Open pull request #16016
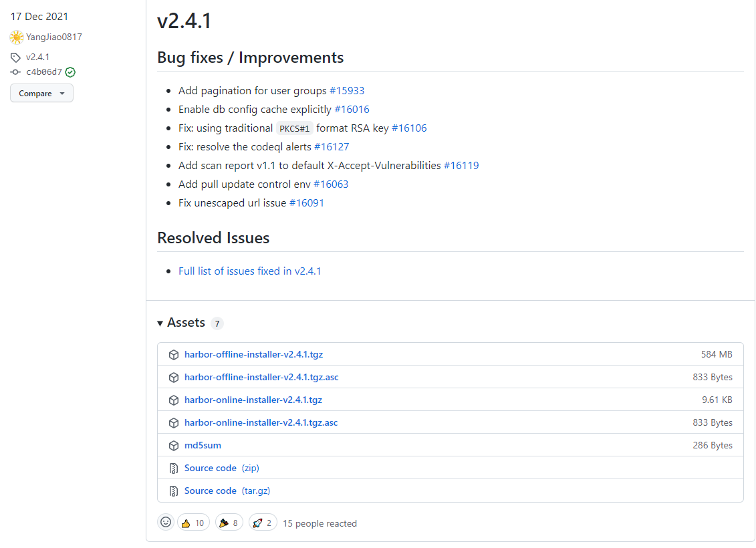Screen dimensions: 756x548 [x=352, y=110]
